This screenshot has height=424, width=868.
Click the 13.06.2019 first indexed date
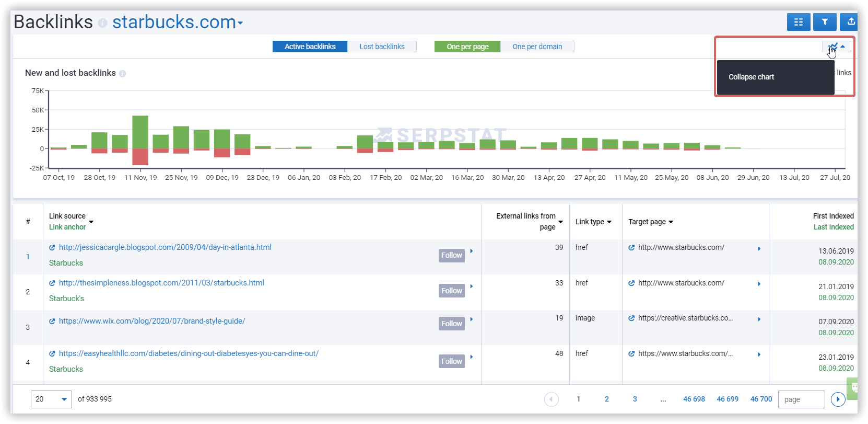[836, 251]
